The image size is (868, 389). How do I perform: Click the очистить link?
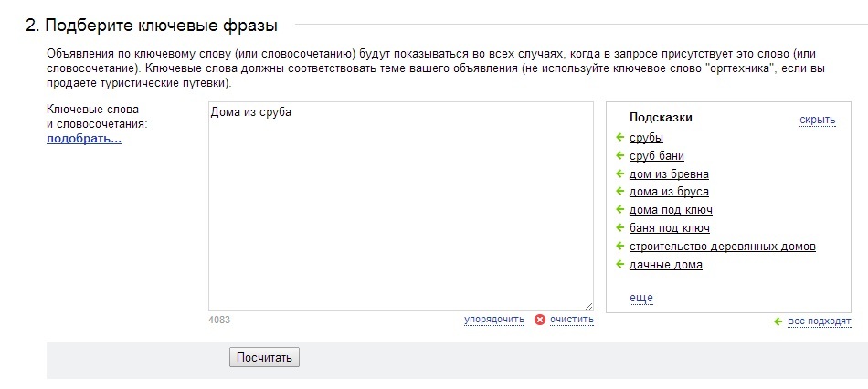tap(571, 320)
